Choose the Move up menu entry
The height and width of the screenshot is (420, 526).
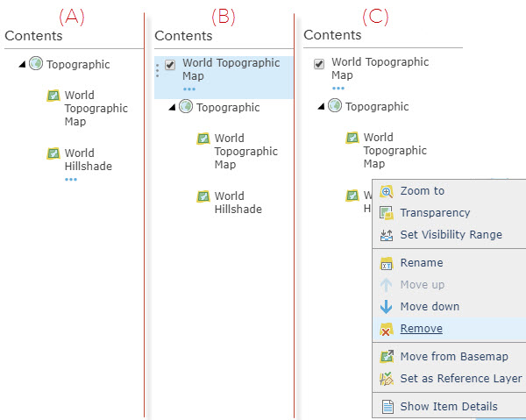(x=422, y=285)
